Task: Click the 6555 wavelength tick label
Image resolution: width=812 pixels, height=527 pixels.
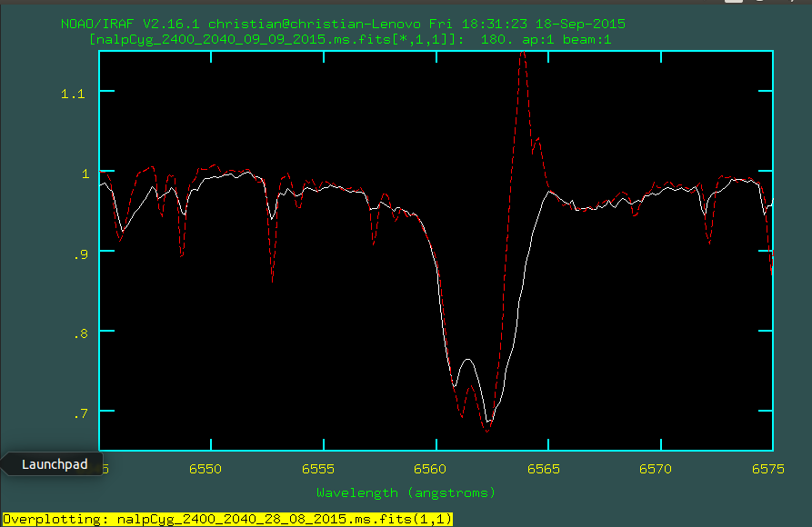Action: point(317,469)
